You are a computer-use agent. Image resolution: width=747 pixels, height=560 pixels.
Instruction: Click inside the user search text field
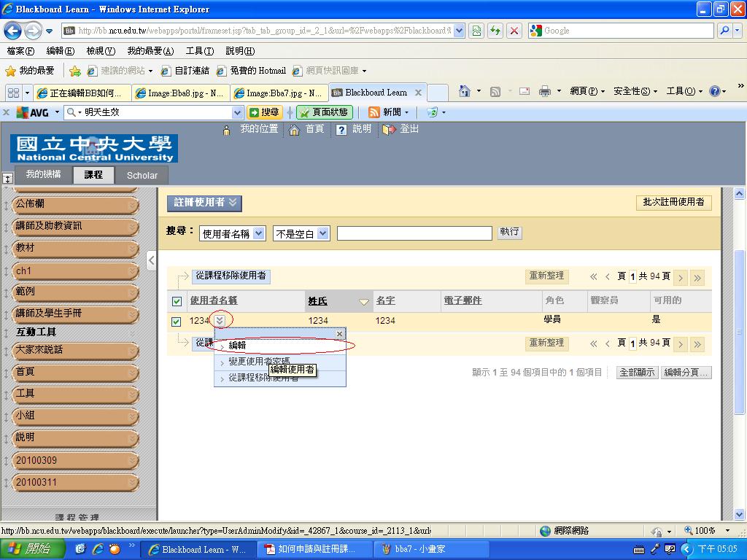(414, 233)
